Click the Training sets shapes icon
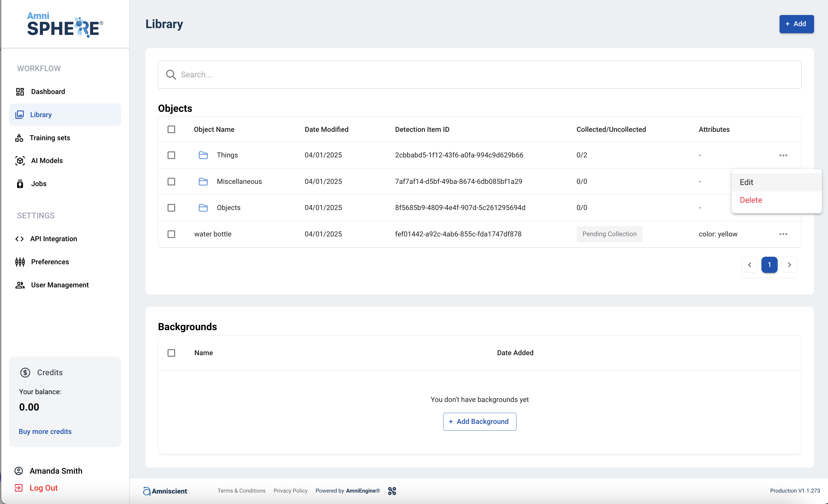This screenshot has height=504, width=828. pyautogui.click(x=19, y=138)
